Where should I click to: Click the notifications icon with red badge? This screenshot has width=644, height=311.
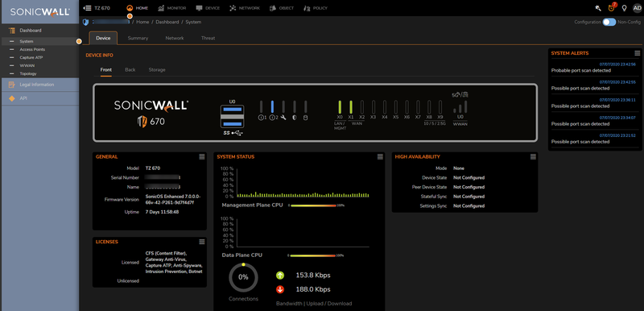coord(612,8)
